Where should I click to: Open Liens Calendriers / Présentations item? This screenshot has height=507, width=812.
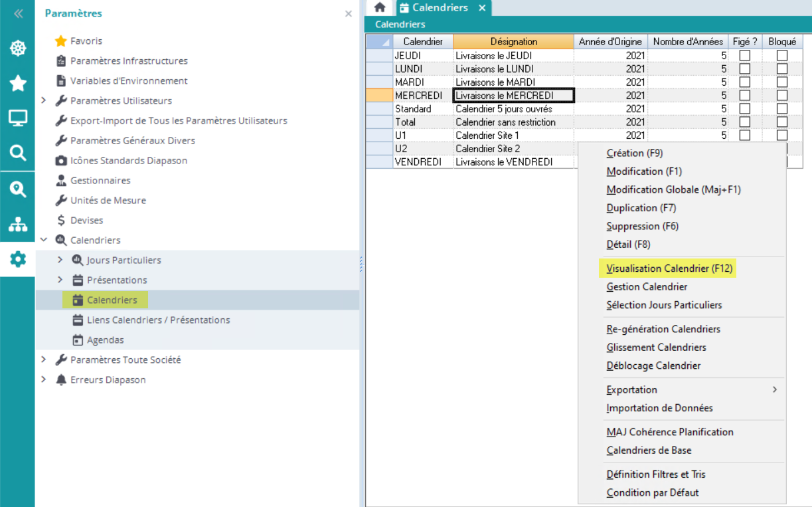click(158, 320)
